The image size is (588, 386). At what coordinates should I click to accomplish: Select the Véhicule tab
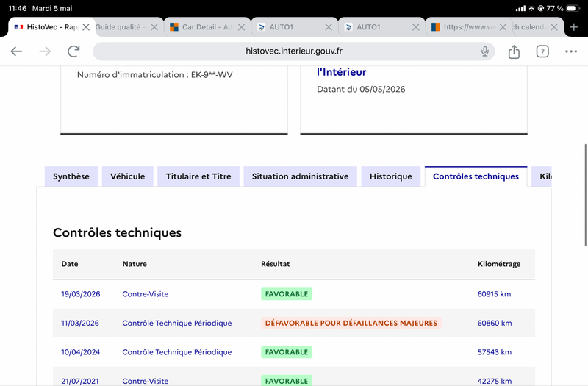tap(127, 176)
